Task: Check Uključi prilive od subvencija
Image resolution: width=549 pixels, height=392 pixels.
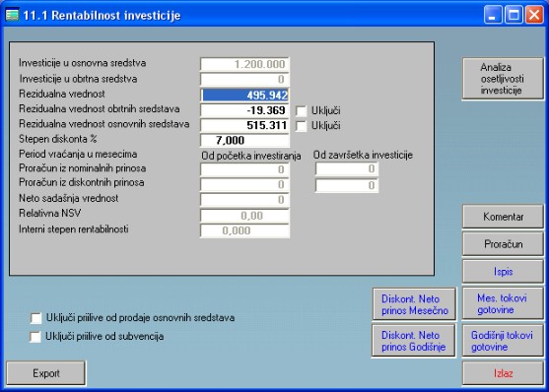Action: coord(35,337)
